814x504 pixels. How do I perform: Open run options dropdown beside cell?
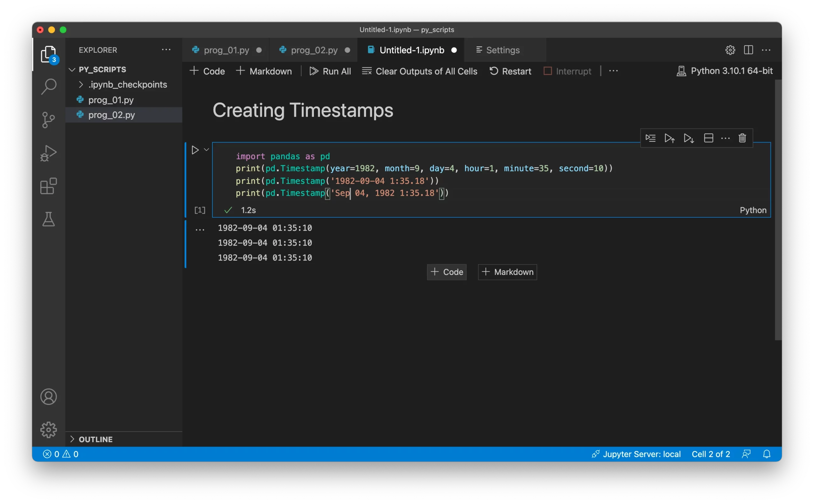[x=206, y=150]
